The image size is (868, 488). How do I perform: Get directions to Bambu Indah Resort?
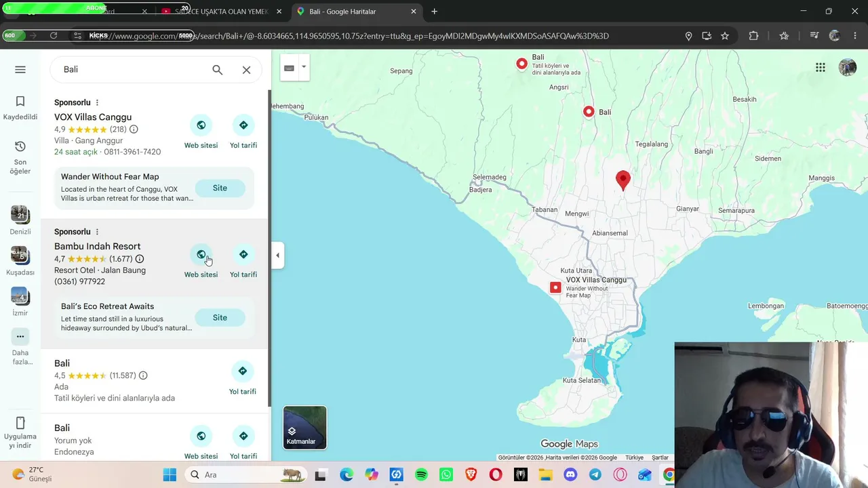pos(243,255)
